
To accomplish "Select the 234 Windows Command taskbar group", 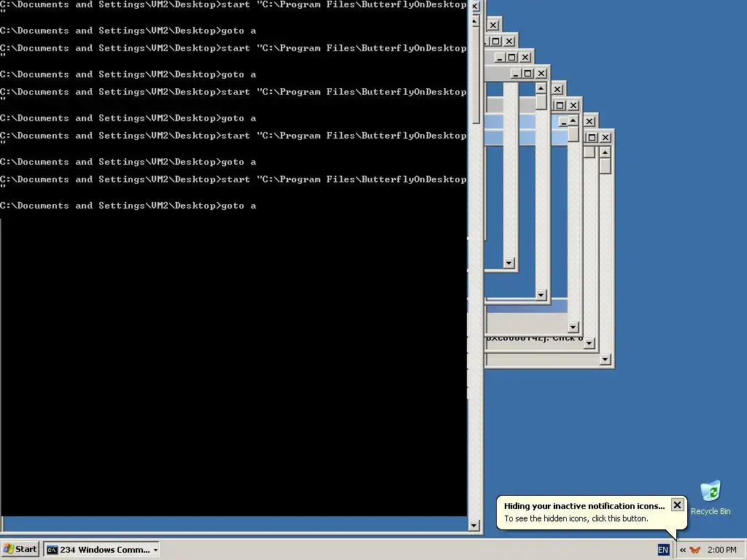I will pyautogui.click(x=101, y=550).
